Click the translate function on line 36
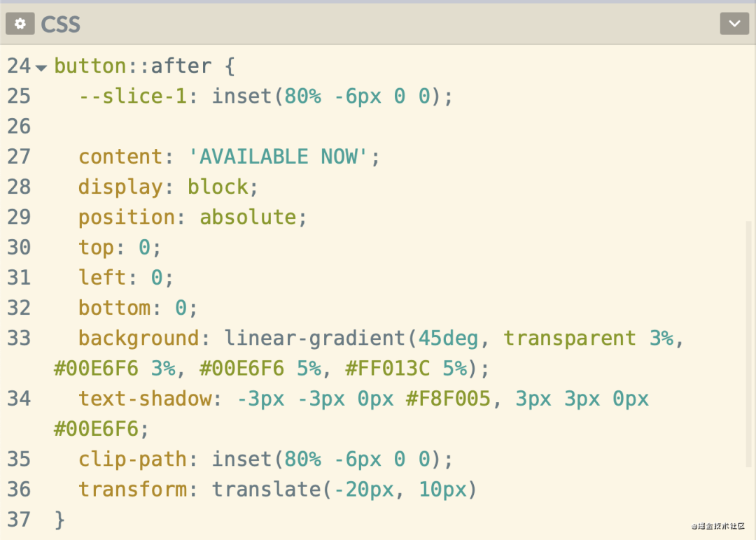 coord(266,490)
